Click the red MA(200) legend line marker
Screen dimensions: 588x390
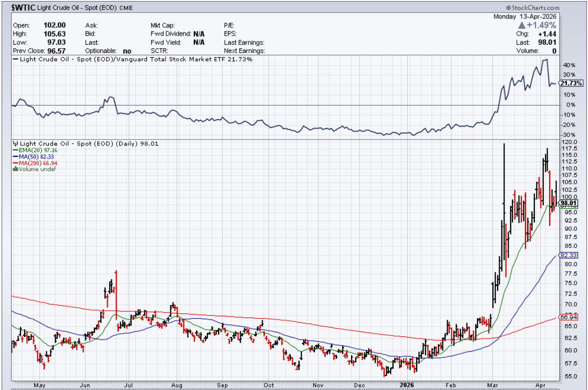pos(15,162)
